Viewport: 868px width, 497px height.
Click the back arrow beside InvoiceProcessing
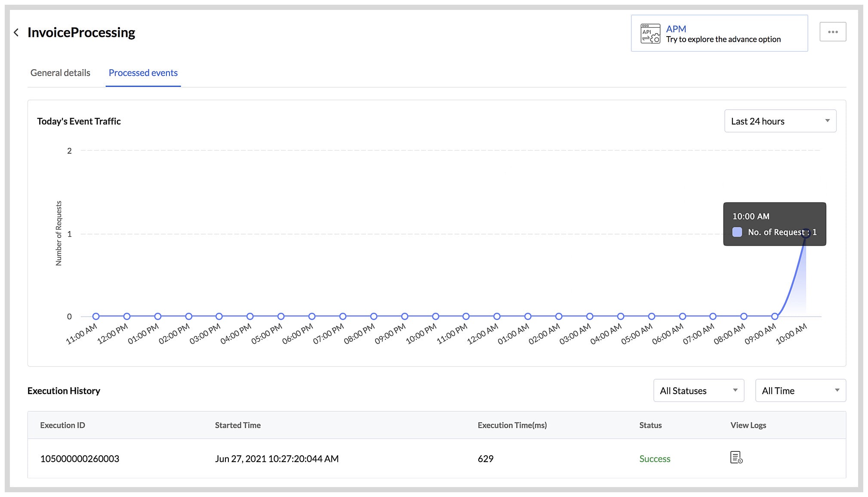click(x=16, y=32)
